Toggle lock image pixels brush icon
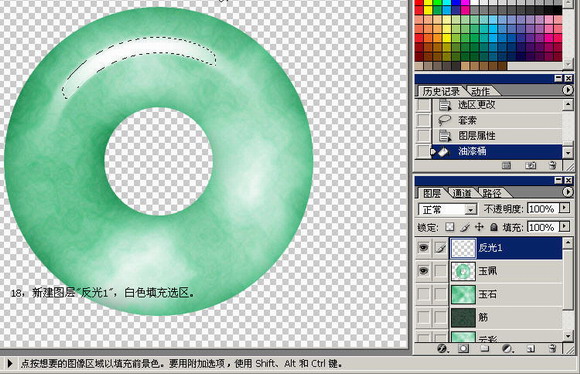 click(465, 227)
